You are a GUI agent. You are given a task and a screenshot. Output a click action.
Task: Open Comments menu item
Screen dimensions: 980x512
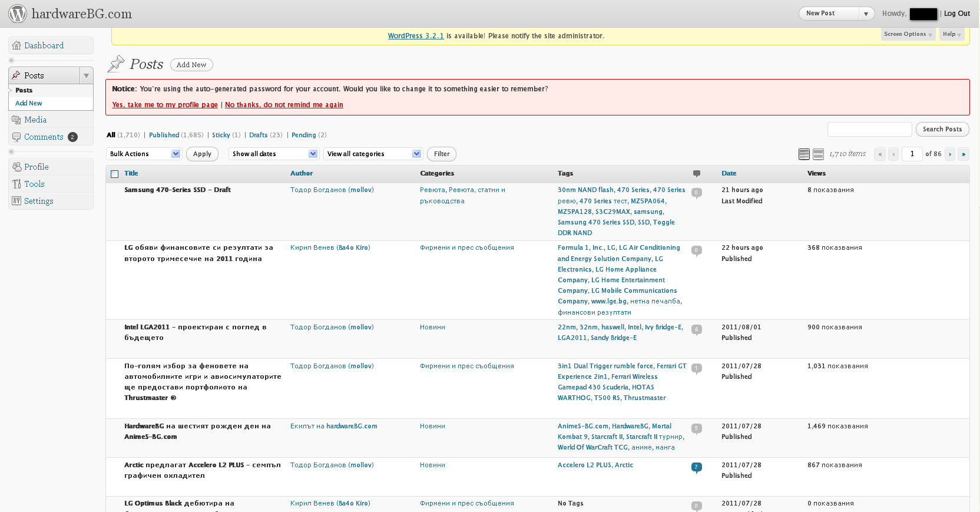(x=44, y=137)
